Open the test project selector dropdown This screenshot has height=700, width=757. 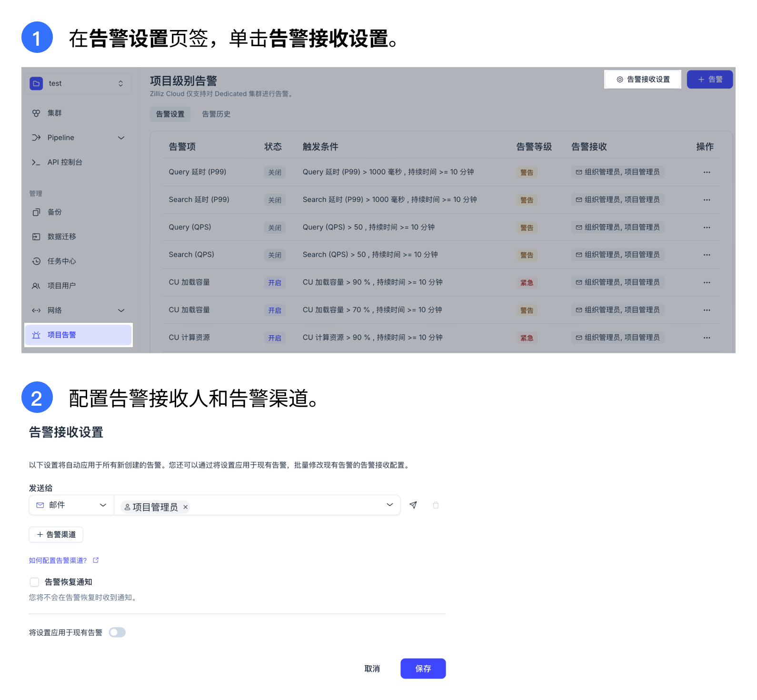click(x=78, y=83)
